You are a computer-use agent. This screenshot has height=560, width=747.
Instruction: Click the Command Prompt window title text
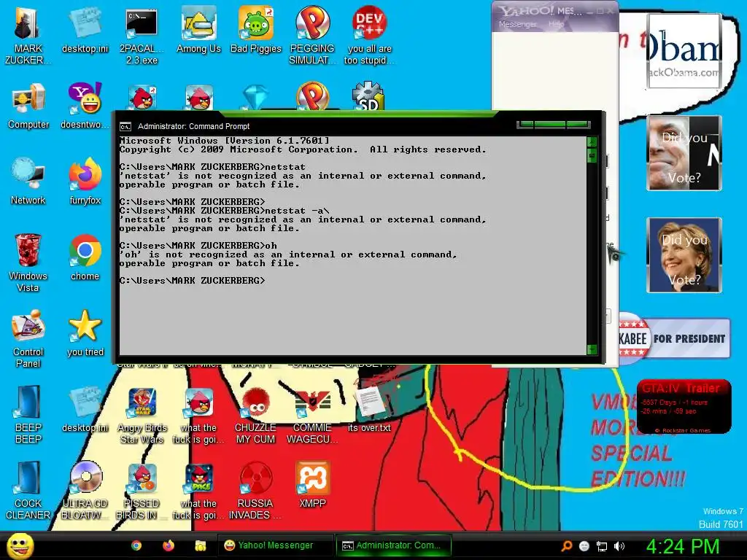tap(193, 127)
